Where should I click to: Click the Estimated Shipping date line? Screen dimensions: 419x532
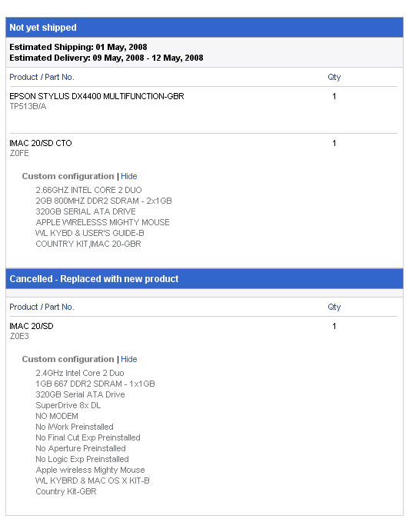coord(78,47)
